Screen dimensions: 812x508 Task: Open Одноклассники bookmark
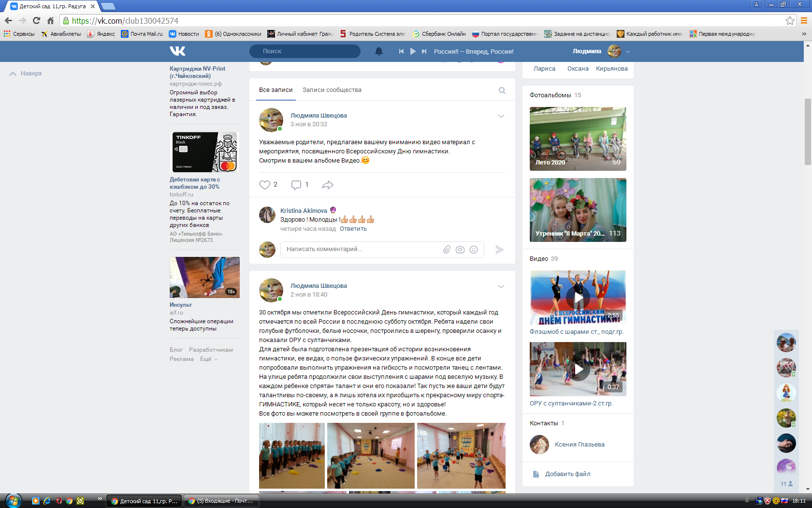click(x=233, y=34)
